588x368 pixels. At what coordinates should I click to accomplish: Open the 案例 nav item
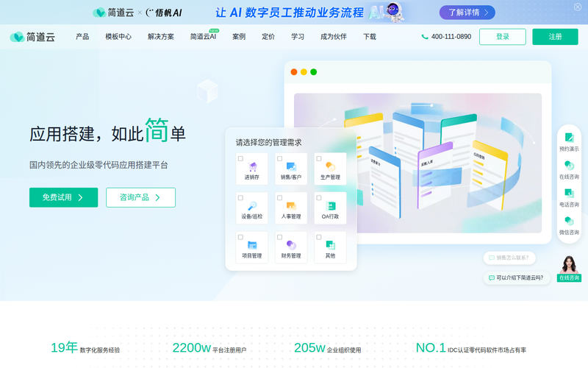(x=239, y=36)
